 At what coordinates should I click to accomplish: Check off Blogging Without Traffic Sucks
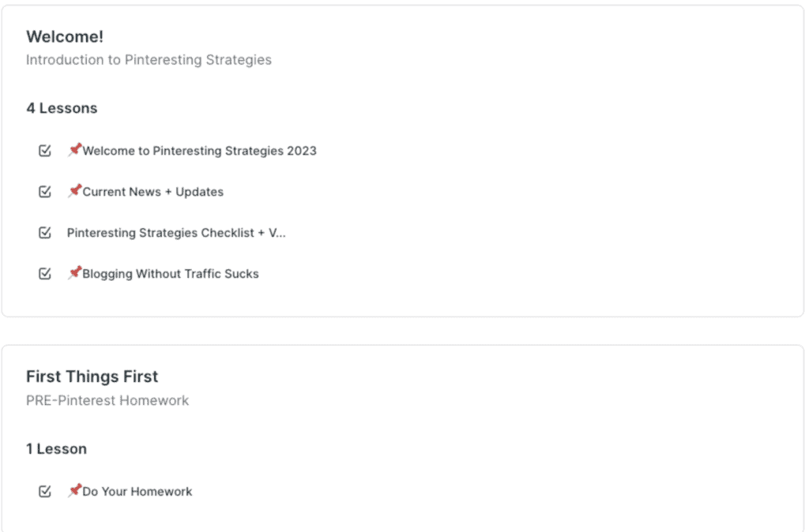click(x=45, y=273)
